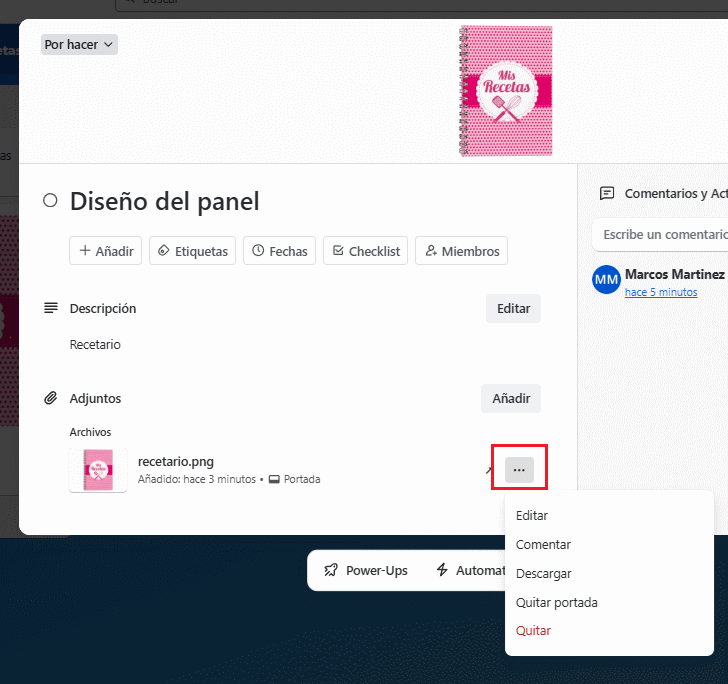Expand the Por hacer list dropdown
This screenshot has width=728, height=684.
79,45
